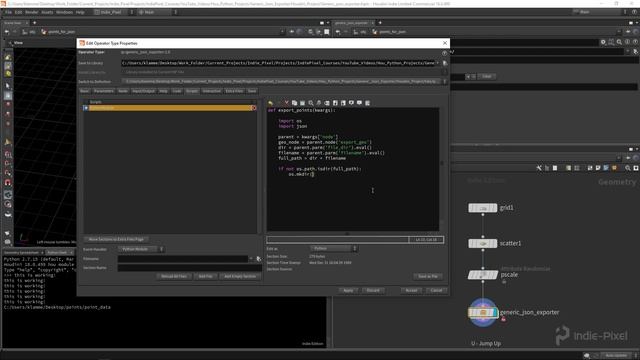Click the Cancel button in dialog
The image size is (640, 360).
click(436, 290)
